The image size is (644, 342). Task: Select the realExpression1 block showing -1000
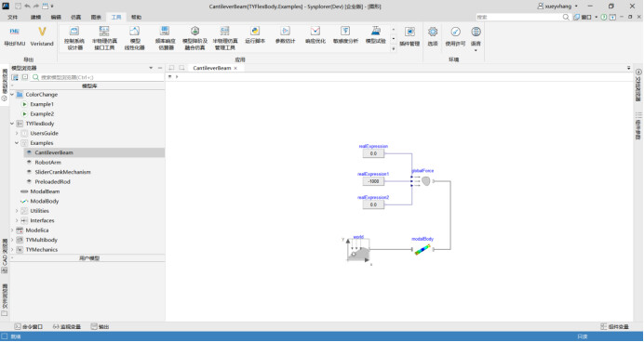tap(373, 181)
